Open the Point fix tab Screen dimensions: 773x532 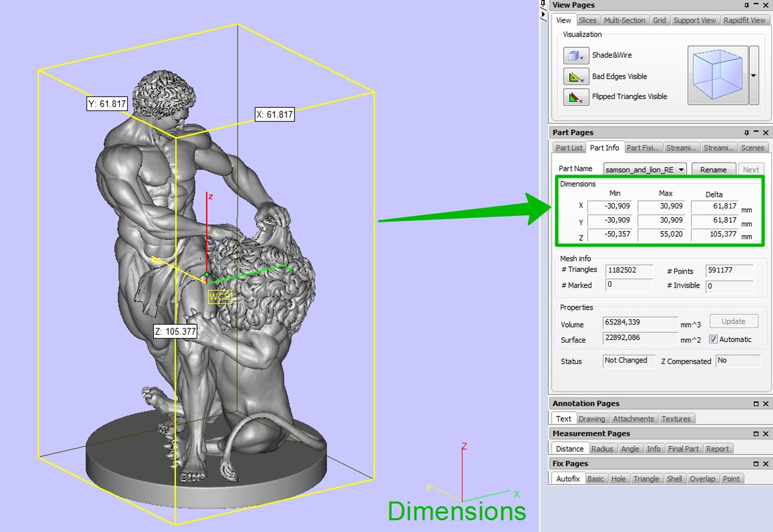731,479
